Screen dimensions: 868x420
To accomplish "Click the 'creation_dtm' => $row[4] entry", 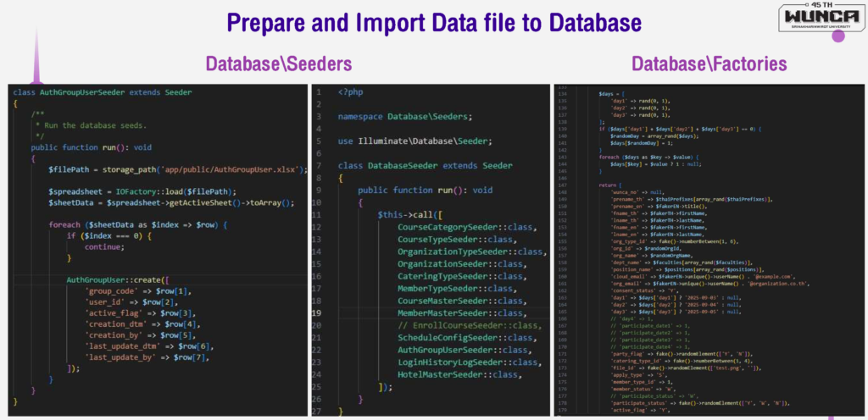I will tap(142, 324).
